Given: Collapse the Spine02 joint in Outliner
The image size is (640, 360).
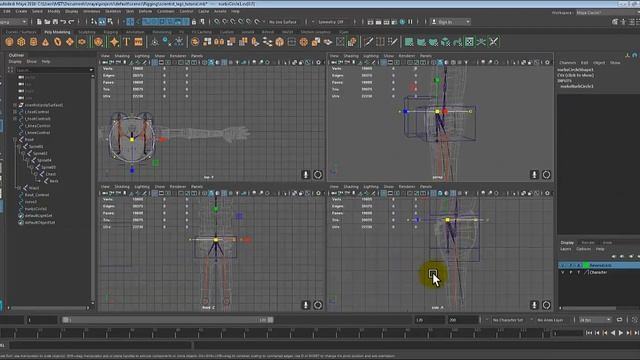Looking at the screenshot, I should (x=23, y=153).
